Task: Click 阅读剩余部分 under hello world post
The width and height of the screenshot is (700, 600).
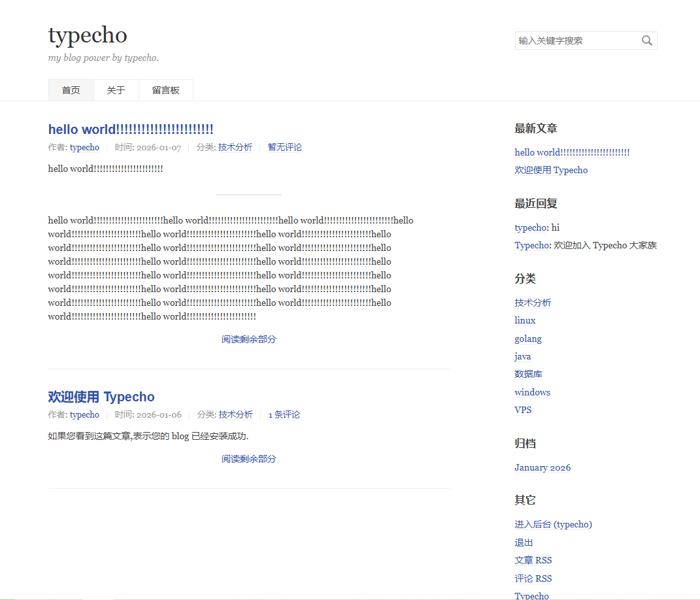Action: click(x=248, y=339)
